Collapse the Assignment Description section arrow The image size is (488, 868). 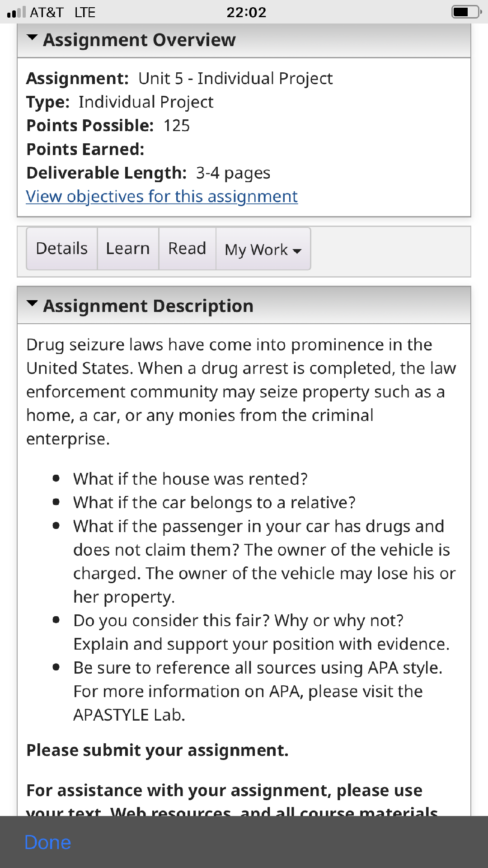[x=32, y=304]
